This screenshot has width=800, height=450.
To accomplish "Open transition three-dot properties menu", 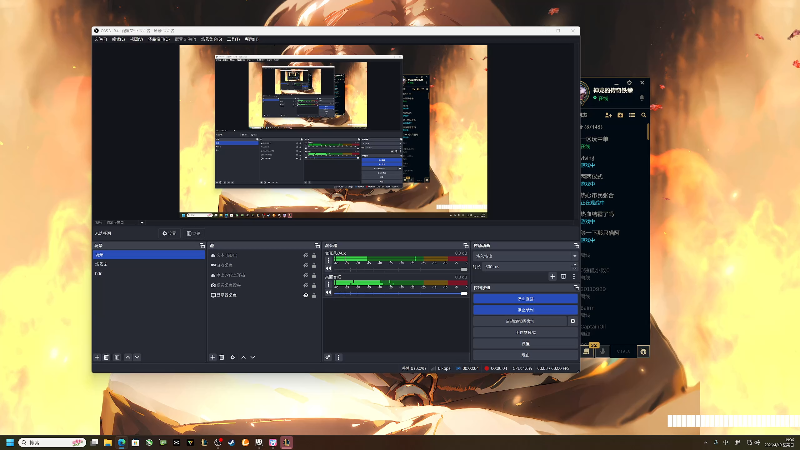I will point(574,277).
